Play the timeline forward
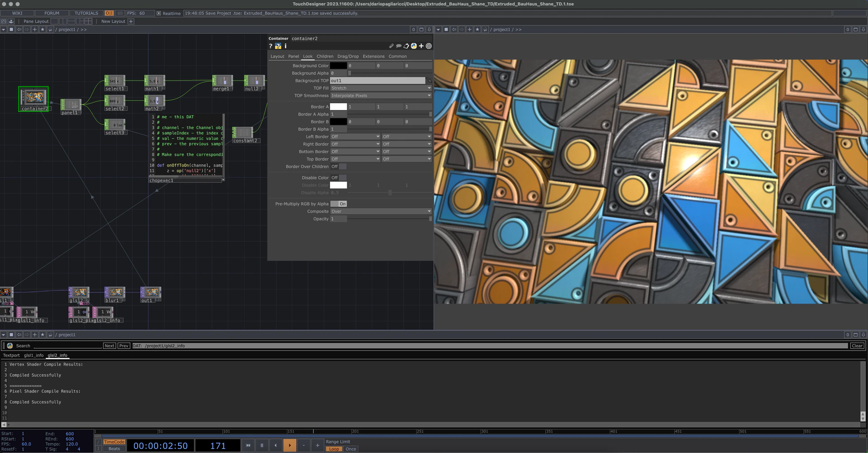Image resolution: width=868 pixels, height=453 pixels. [x=290, y=445]
